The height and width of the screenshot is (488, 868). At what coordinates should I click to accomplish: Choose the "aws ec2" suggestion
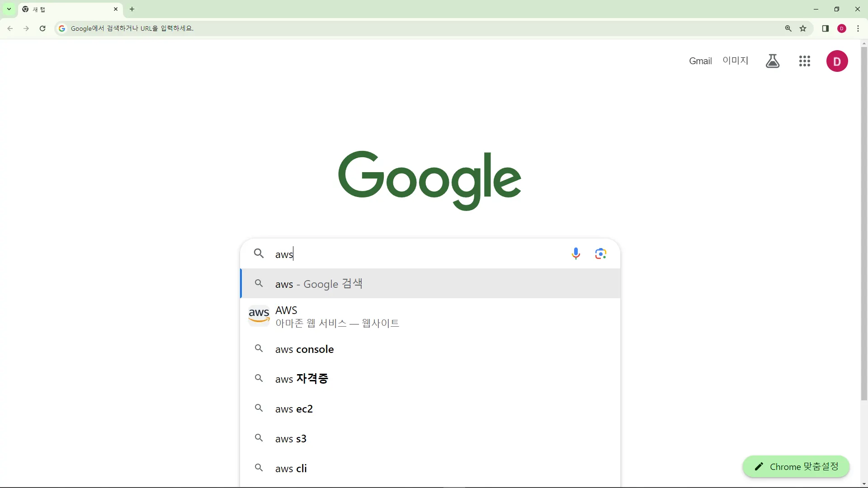coord(294,409)
